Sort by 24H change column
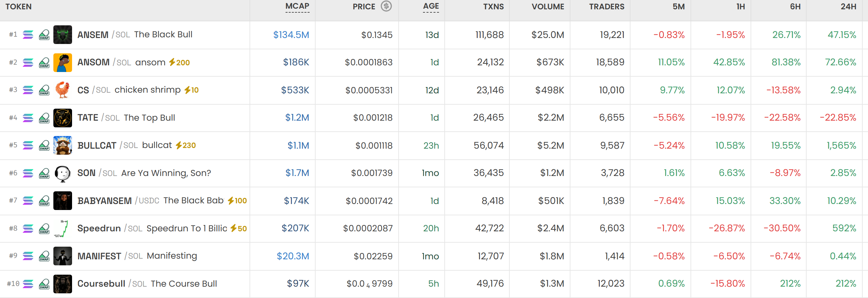This screenshot has width=868, height=298. [848, 7]
